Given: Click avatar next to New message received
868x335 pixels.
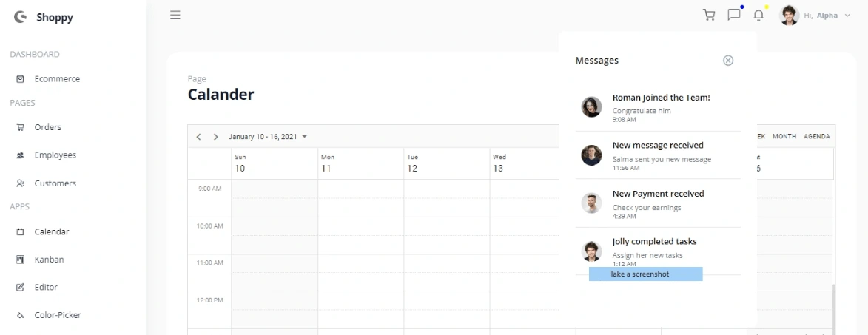Looking at the screenshot, I should coord(591,155).
